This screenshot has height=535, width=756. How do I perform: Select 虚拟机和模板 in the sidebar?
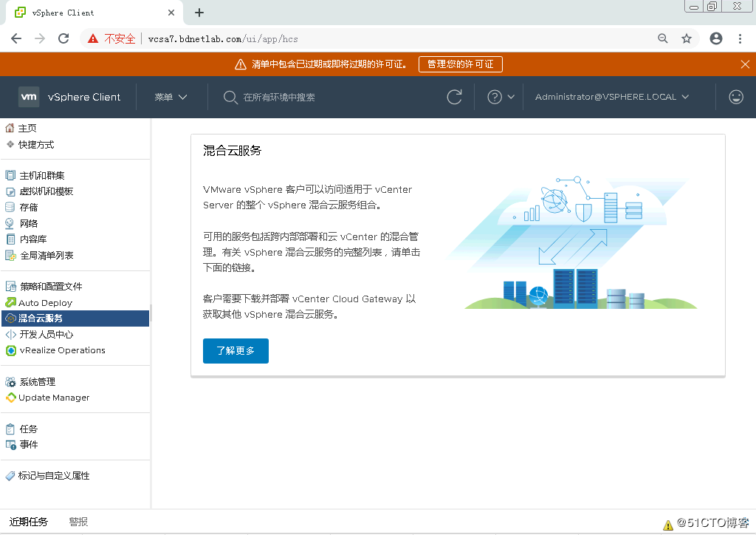point(47,191)
